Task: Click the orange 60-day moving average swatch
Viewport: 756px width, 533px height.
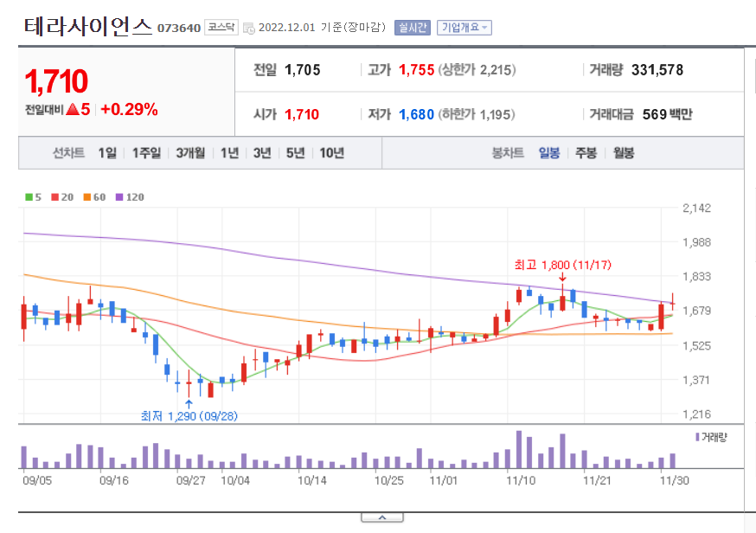Action: (x=87, y=196)
